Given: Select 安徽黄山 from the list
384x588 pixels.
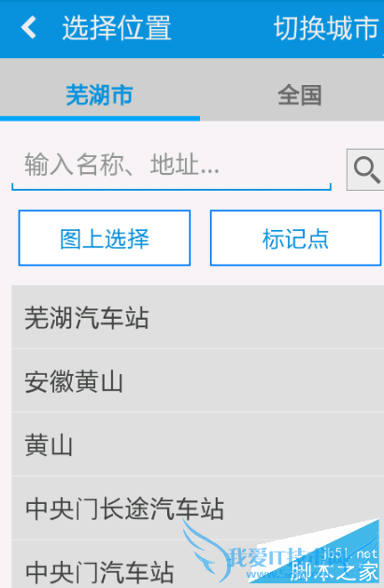Looking at the screenshot, I should (x=198, y=380).
